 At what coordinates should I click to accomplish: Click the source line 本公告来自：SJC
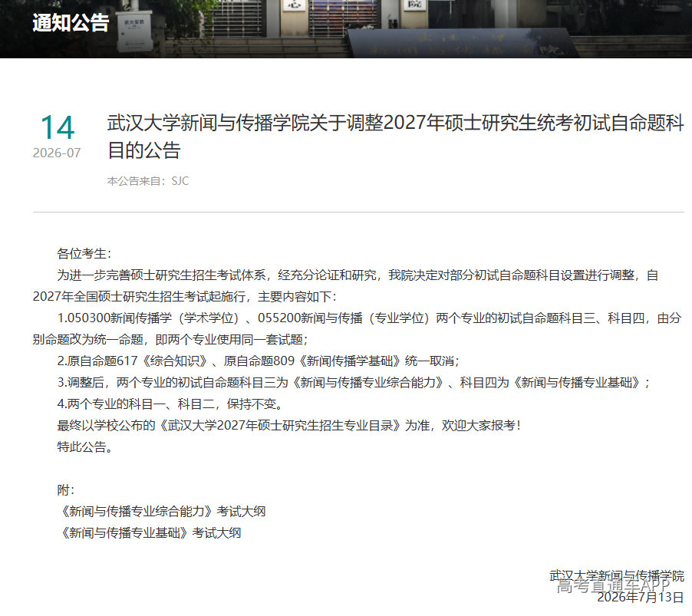(148, 181)
